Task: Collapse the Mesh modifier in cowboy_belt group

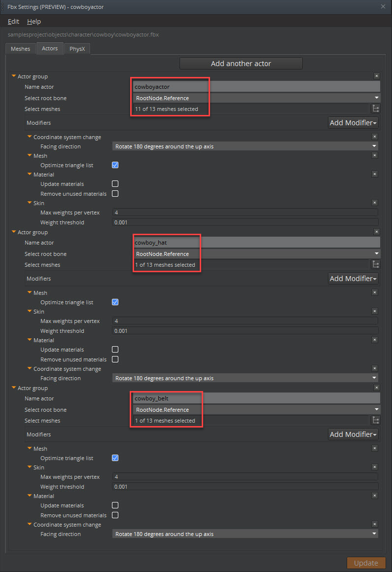Action: coord(30,449)
